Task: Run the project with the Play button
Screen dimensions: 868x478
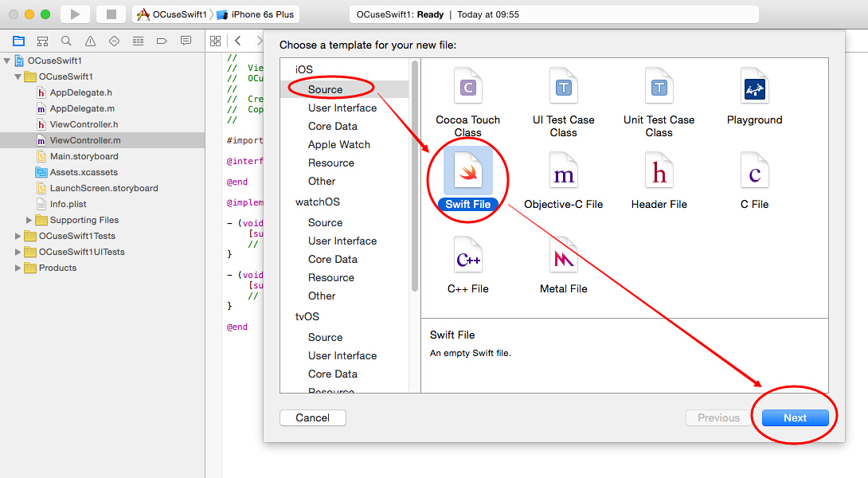Action: click(76, 14)
